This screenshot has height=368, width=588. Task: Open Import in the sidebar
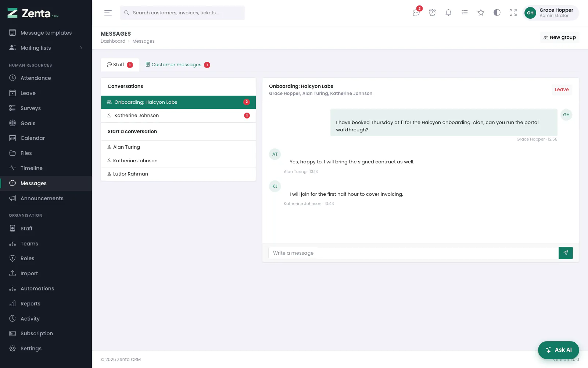(46, 273)
